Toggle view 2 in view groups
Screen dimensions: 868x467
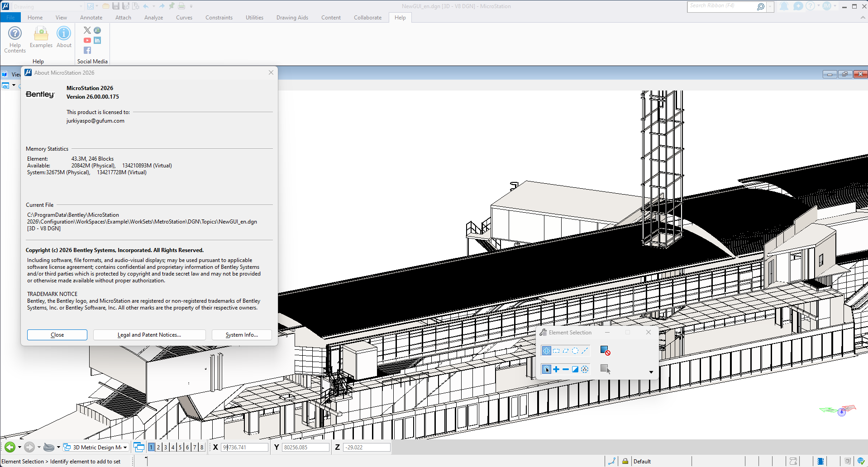[158, 447]
